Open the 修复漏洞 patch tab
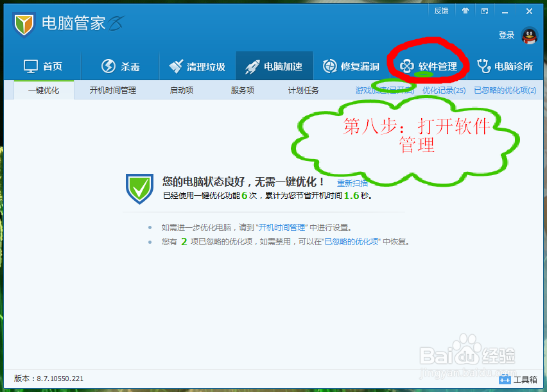Viewport: 547px width, 392px height. coord(351,66)
